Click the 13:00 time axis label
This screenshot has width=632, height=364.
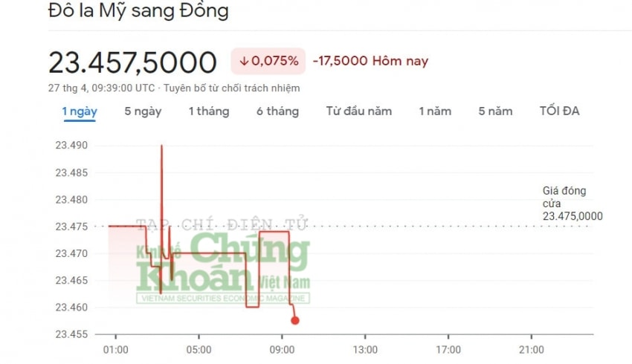(x=365, y=349)
